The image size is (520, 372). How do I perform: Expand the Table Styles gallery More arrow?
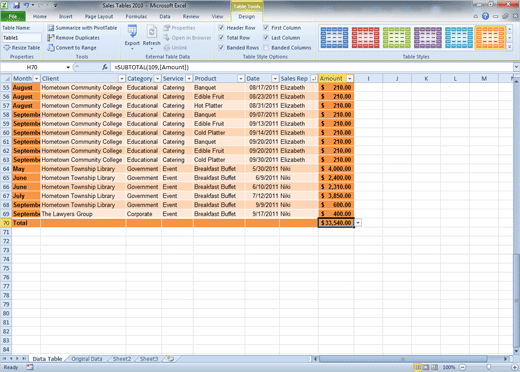[510, 47]
